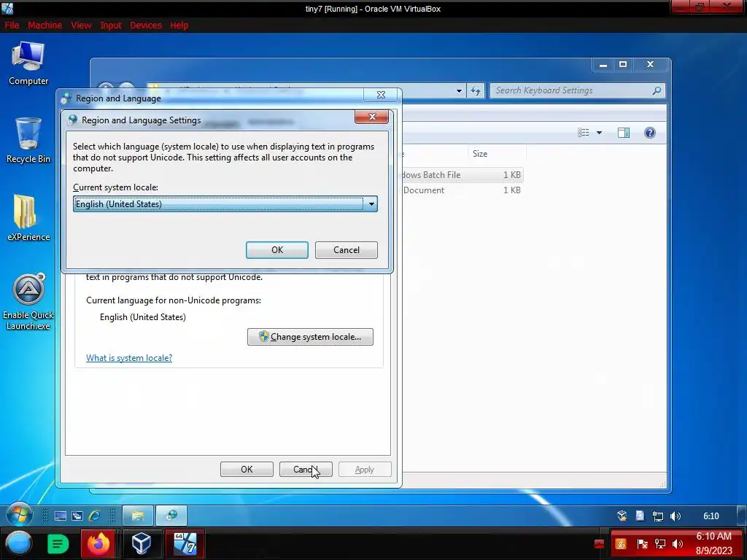Open Explorer help question mark icon
The width and height of the screenshot is (747, 560).
[650, 133]
